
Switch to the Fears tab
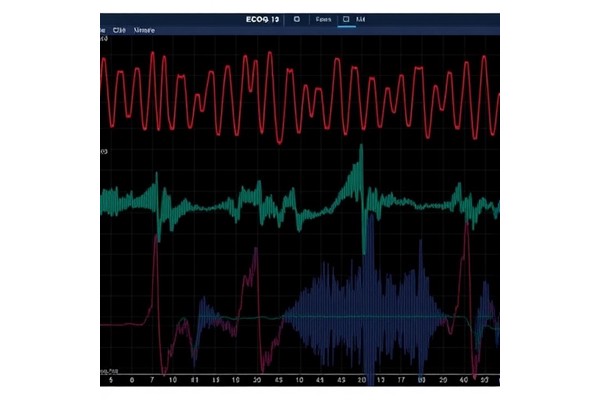pyautogui.click(x=323, y=18)
